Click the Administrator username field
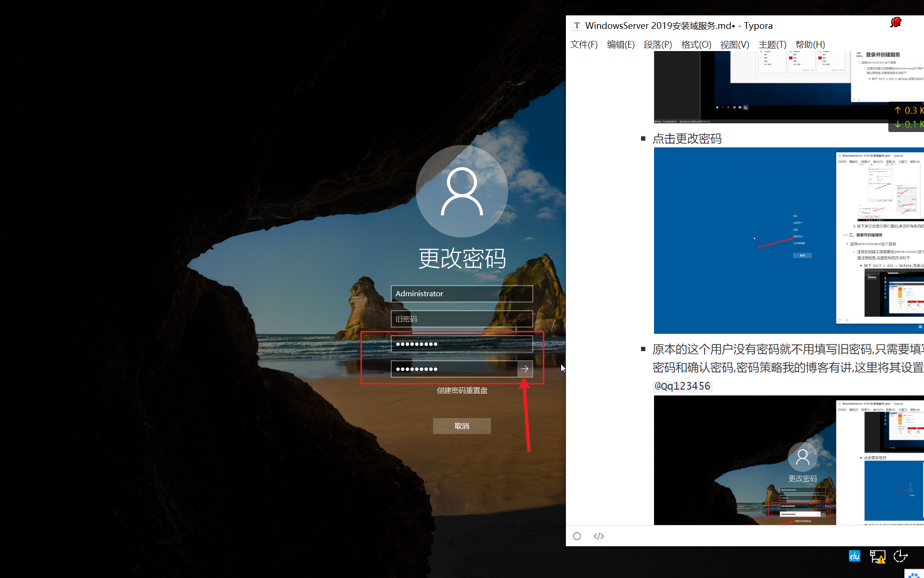This screenshot has height=578, width=924. coord(462,294)
